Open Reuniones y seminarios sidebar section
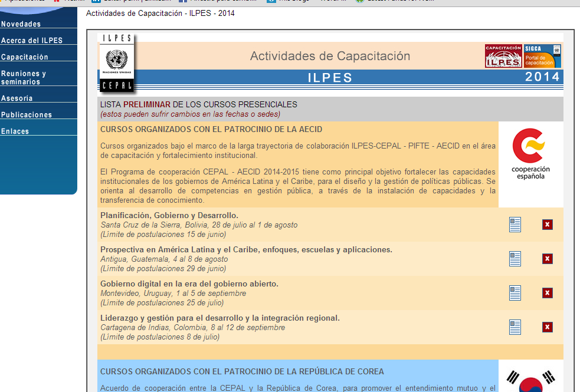The width and height of the screenshot is (580, 392). pyautogui.click(x=24, y=78)
